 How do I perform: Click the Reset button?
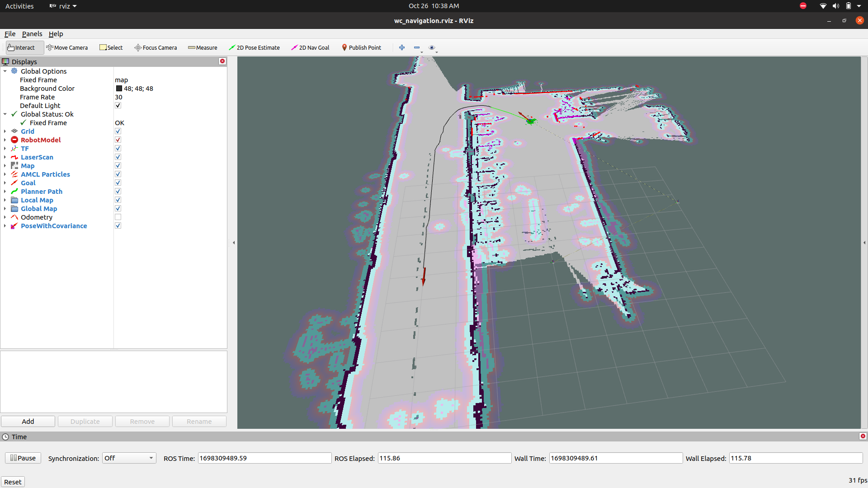click(x=13, y=482)
